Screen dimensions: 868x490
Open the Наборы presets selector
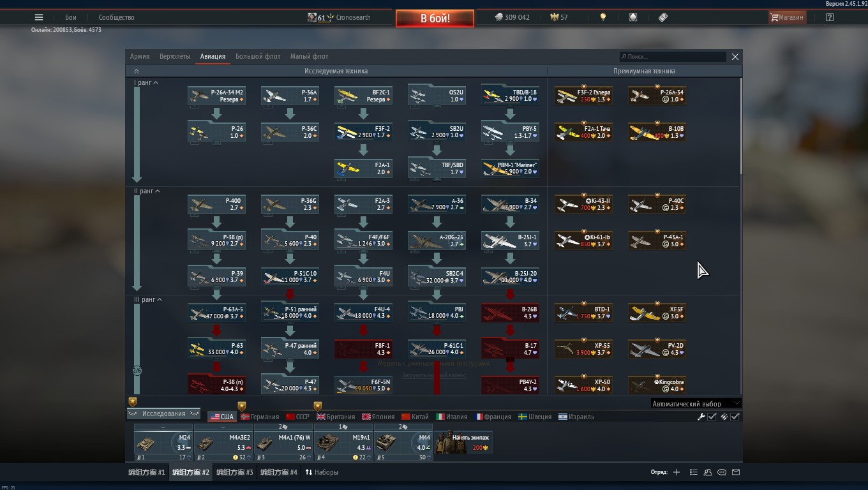pos(322,472)
